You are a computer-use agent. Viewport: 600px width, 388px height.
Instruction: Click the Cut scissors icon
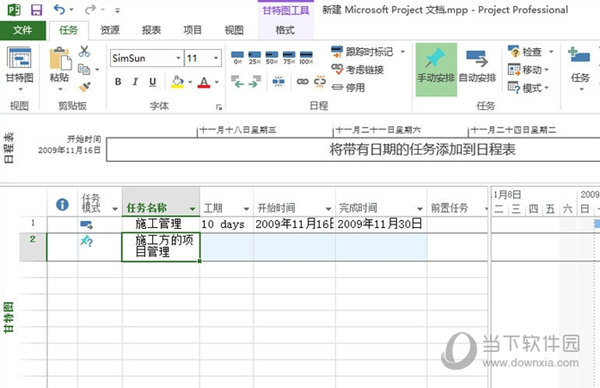point(84,51)
